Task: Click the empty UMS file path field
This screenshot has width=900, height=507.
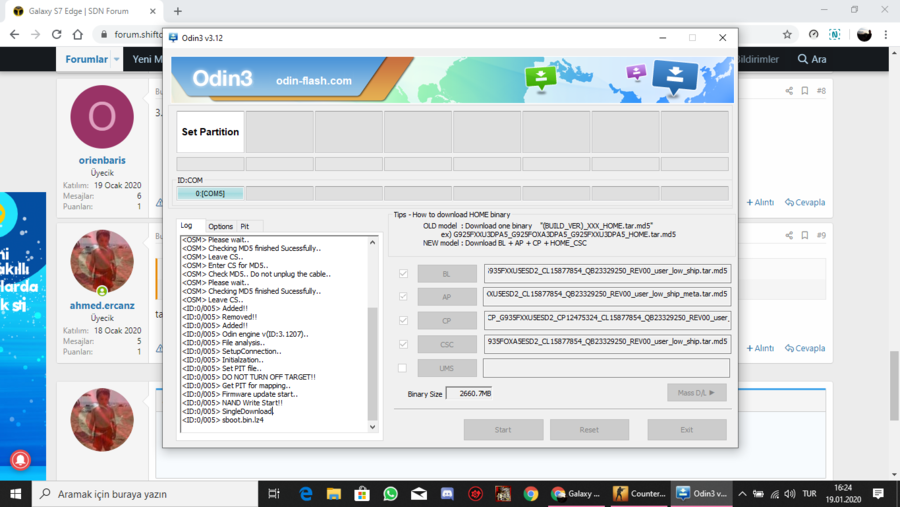Action: coord(606,368)
